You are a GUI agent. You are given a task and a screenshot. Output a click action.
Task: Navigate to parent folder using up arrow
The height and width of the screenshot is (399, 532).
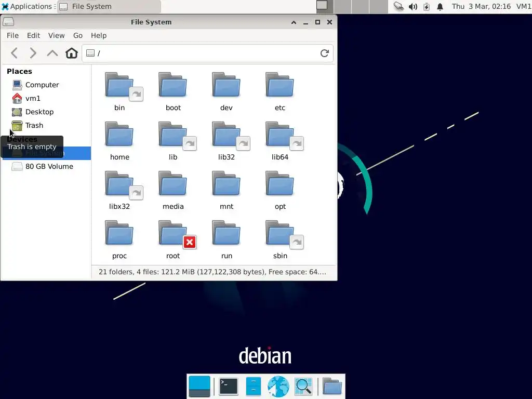click(x=52, y=54)
